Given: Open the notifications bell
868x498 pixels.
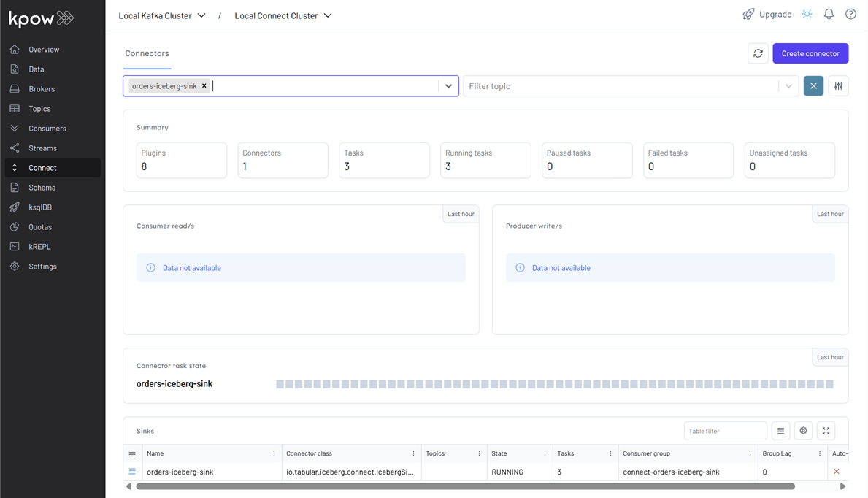Looking at the screenshot, I should click(x=829, y=15).
